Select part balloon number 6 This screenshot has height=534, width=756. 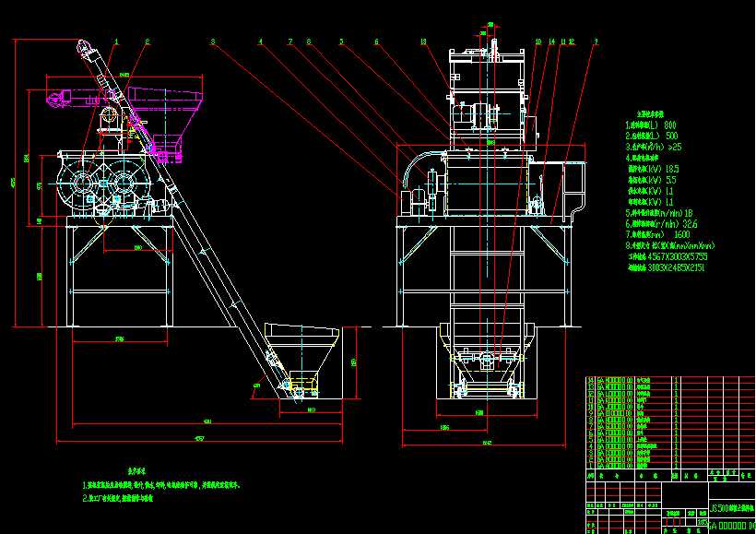[376, 42]
